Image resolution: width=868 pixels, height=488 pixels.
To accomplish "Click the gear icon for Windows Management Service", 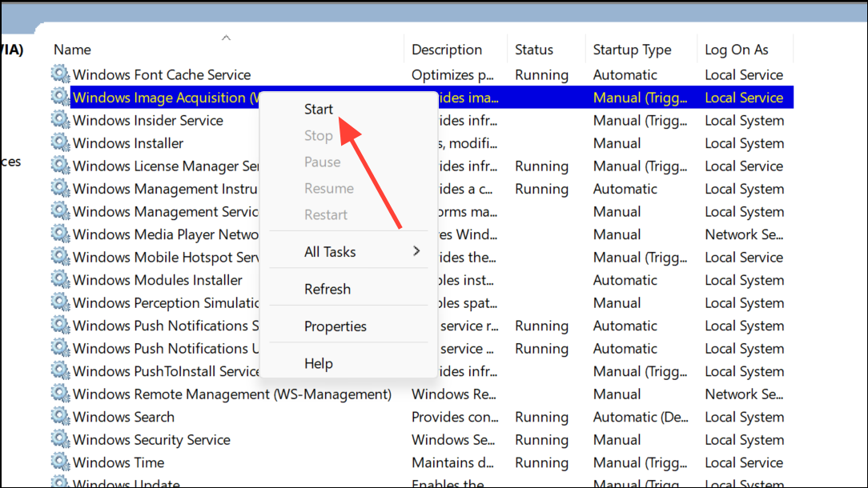I will [60, 211].
